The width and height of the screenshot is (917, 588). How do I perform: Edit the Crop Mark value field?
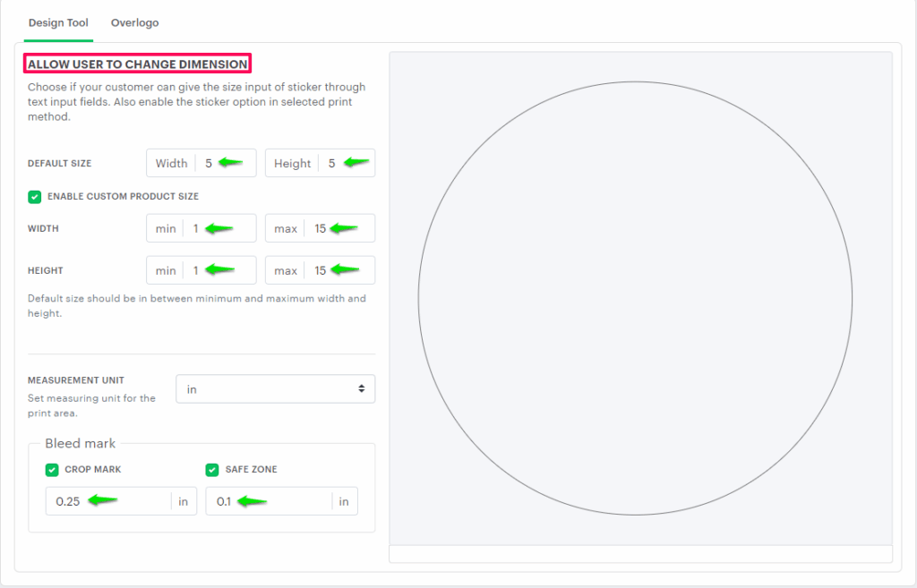[x=107, y=501]
